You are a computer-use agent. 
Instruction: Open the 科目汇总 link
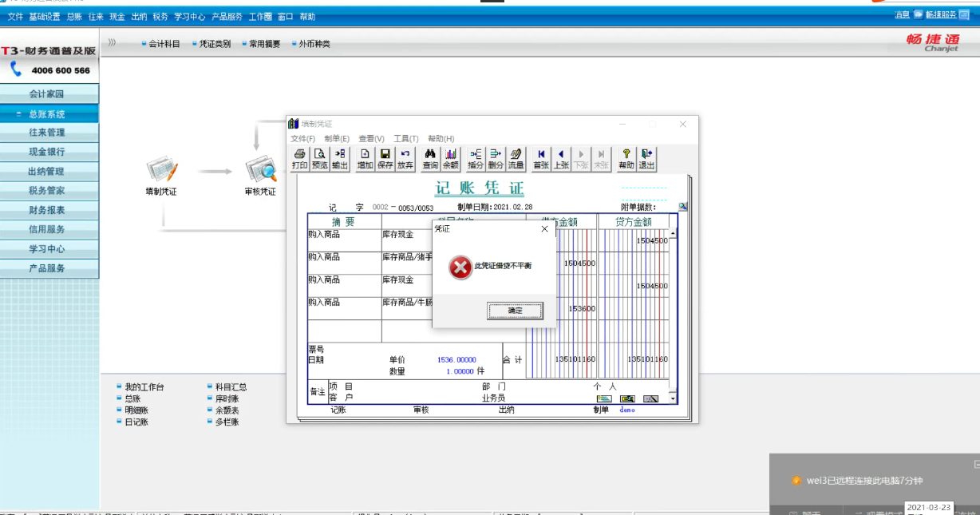point(231,387)
